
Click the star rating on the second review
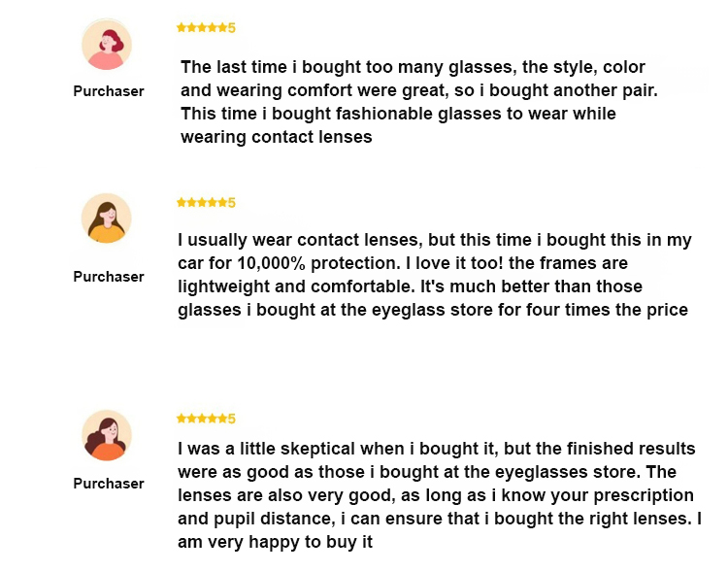click(202, 203)
